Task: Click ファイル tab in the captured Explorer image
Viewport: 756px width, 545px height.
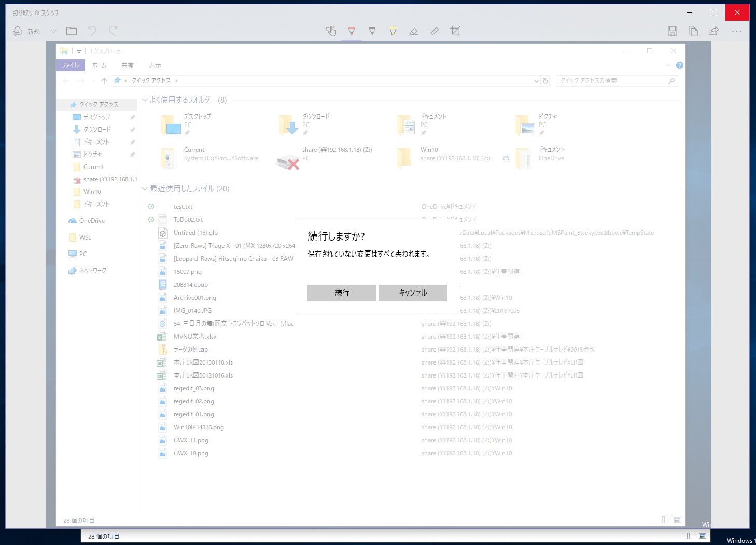Action: (71, 65)
